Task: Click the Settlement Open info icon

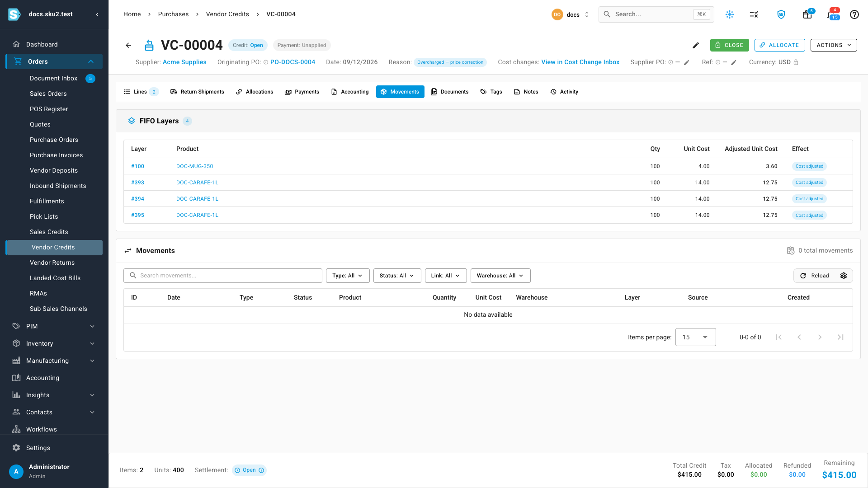Action: point(261,470)
